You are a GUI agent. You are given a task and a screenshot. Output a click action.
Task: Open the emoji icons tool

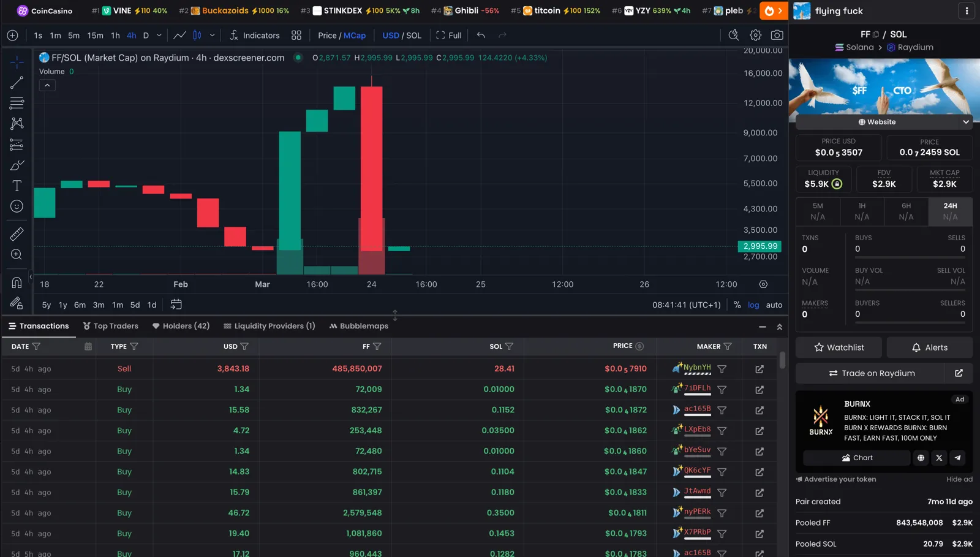click(17, 207)
